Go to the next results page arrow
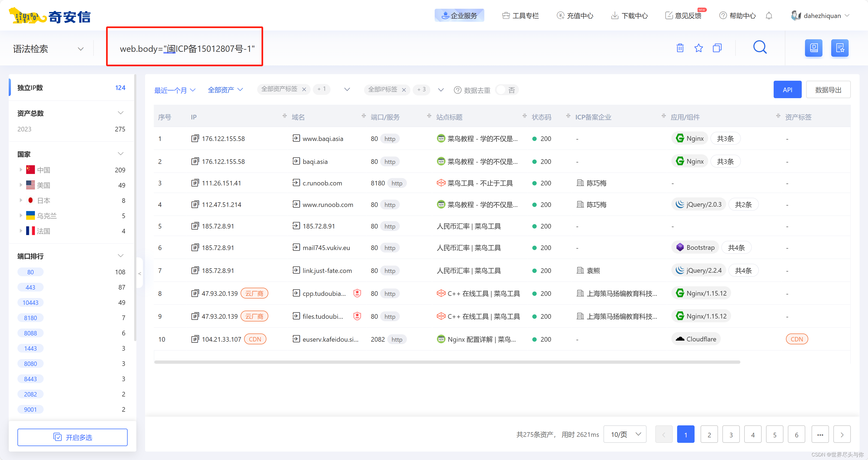 click(842, 434)
